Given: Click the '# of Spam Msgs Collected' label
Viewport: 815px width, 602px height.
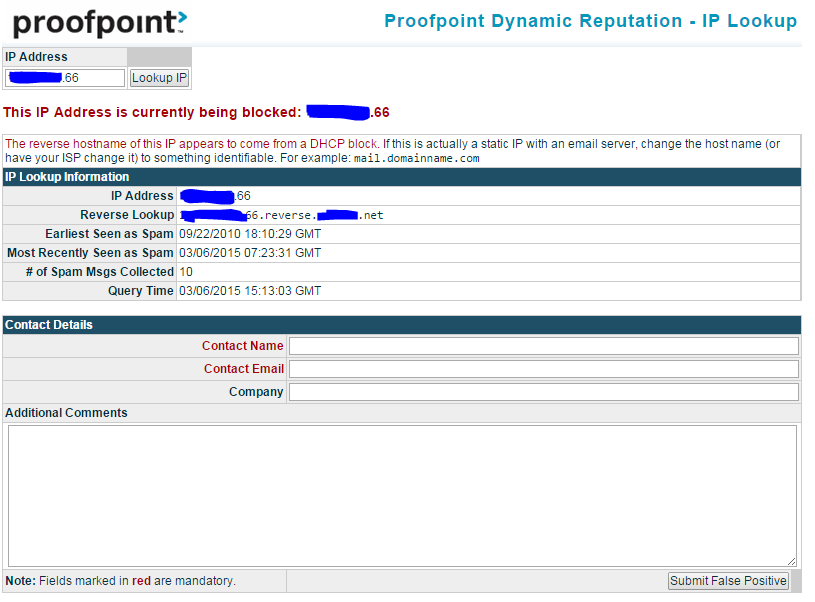Looking at the screenshot, I should [100, 272].
